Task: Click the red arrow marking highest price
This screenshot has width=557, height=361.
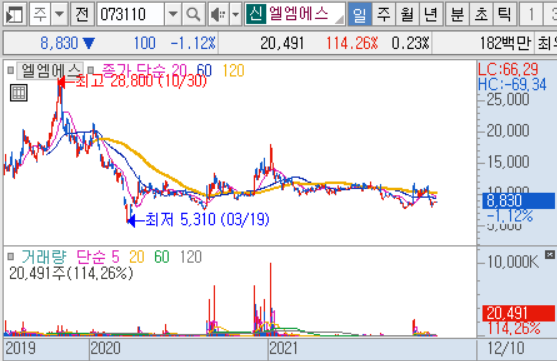Action: pos(61,82)
